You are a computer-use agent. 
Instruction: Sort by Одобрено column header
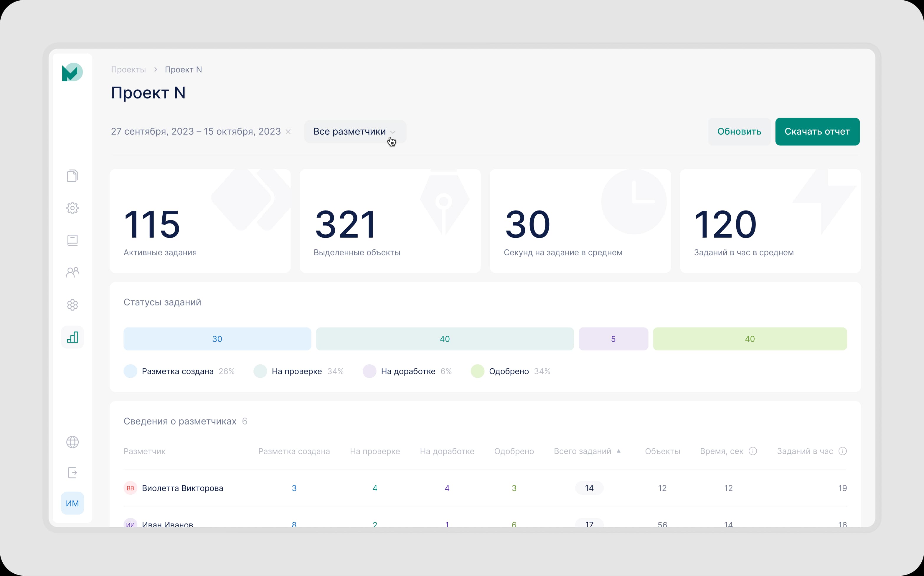(x=514, y=451)
